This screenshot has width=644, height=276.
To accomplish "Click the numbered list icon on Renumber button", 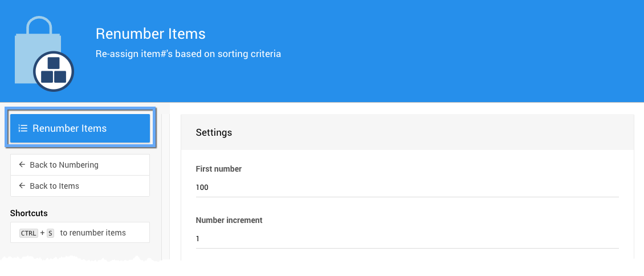I will [23, 128].
